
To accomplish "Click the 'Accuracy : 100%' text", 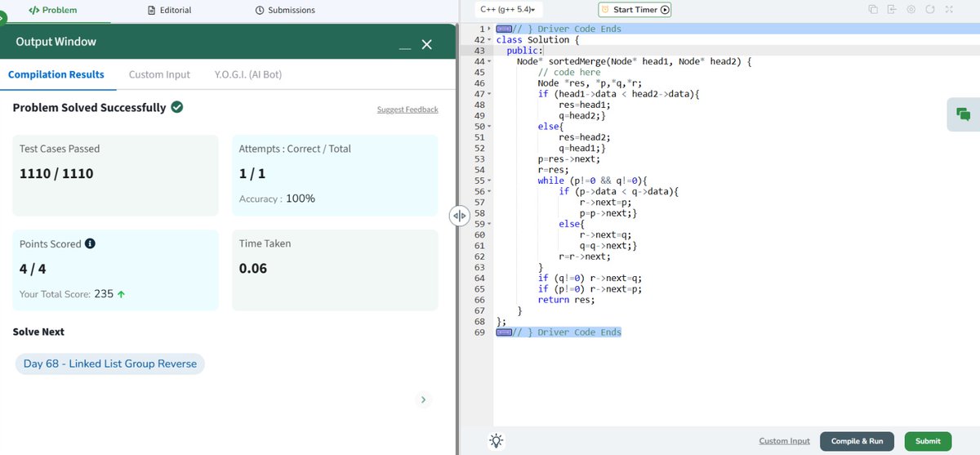I will [x=277, y=199].
